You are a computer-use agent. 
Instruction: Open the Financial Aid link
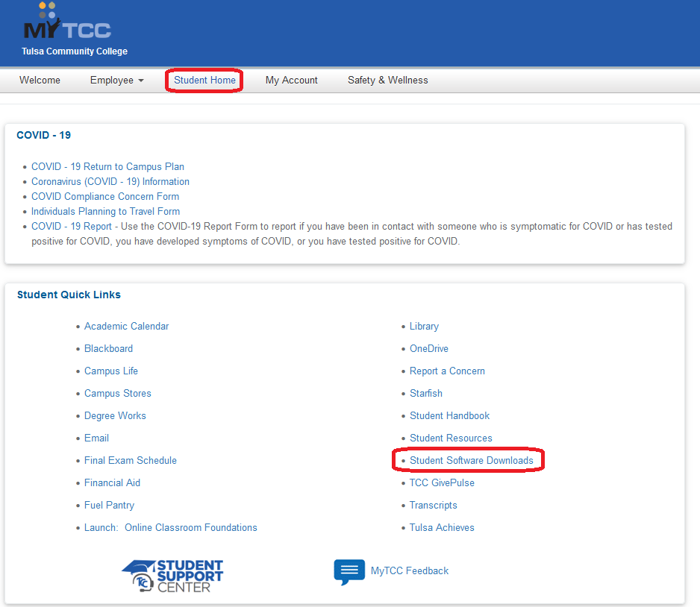point(112,482)
